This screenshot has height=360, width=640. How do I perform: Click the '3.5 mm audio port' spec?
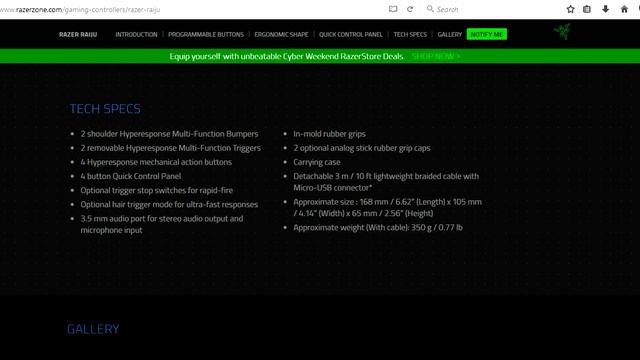pyautogui.click(x=162, y=224)
